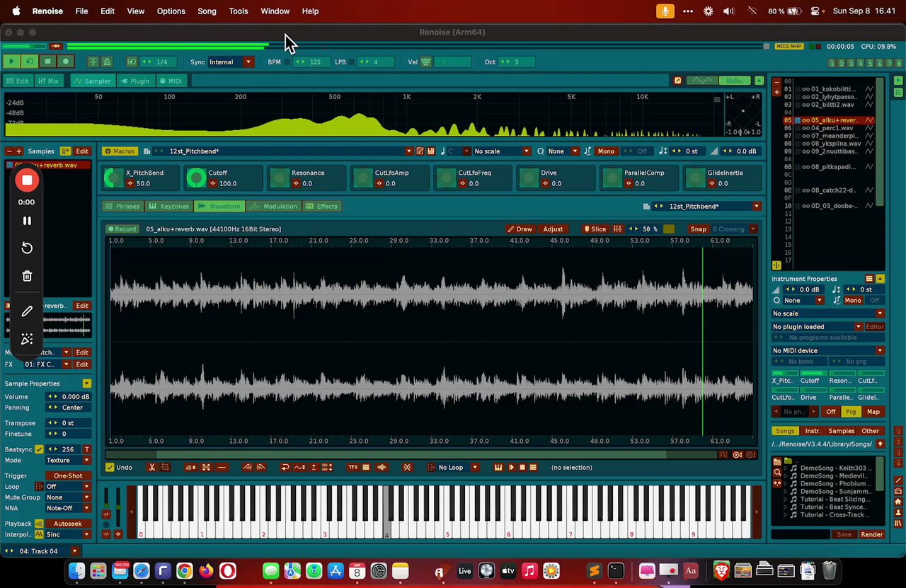Viewport: 906px width, 588px height.
Task: Toggle One-Shot trigger mode
Action: (68, 475)
